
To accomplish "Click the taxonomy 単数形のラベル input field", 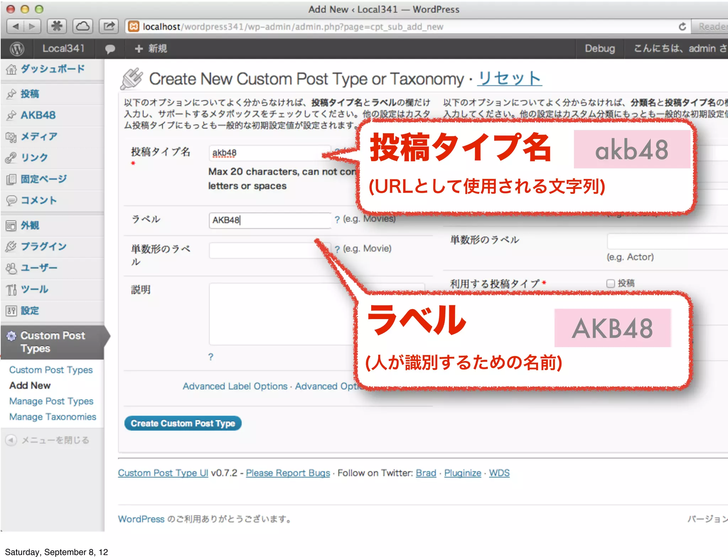I will pos(667,241).
